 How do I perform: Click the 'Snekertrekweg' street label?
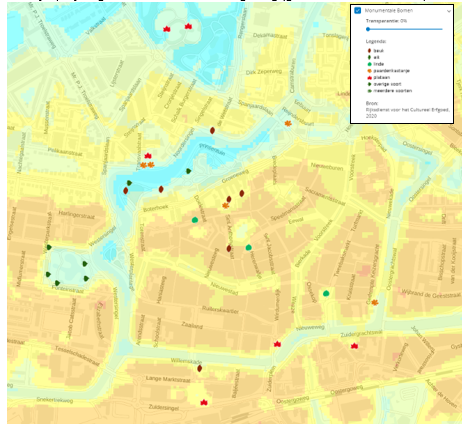point(54,399)
